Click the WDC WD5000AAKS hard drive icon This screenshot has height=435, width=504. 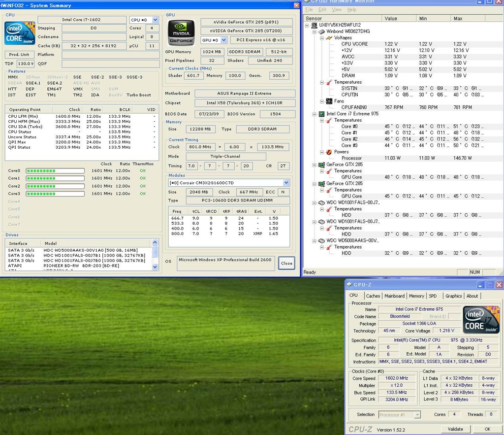pos(321,240)
